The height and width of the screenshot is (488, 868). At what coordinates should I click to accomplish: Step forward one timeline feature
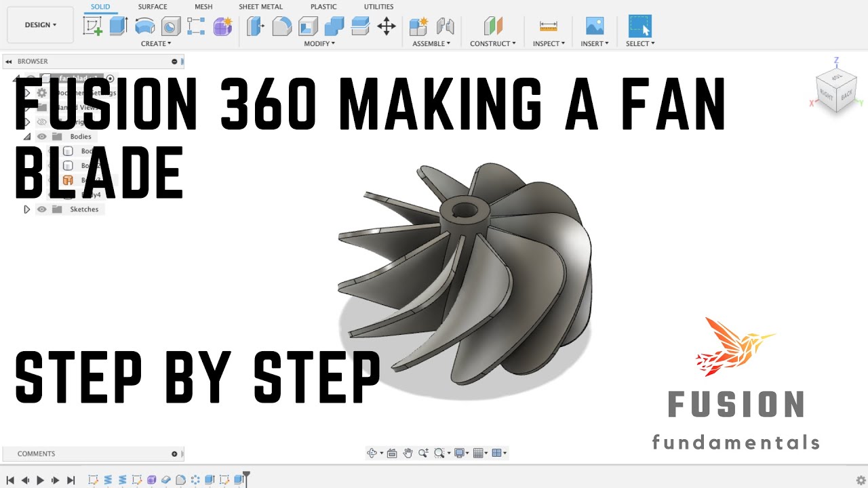pos(56,480)
